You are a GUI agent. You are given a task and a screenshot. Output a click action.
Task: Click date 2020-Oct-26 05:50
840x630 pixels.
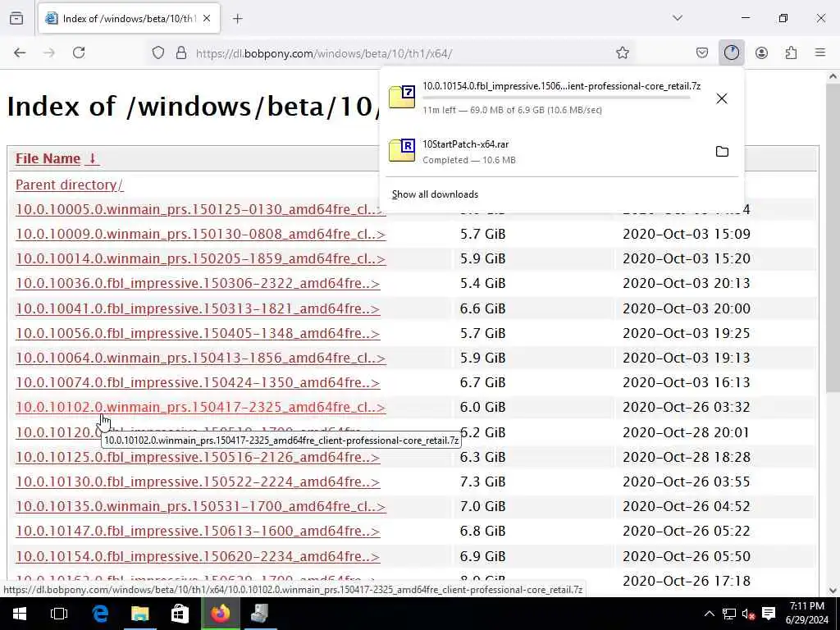687,557
